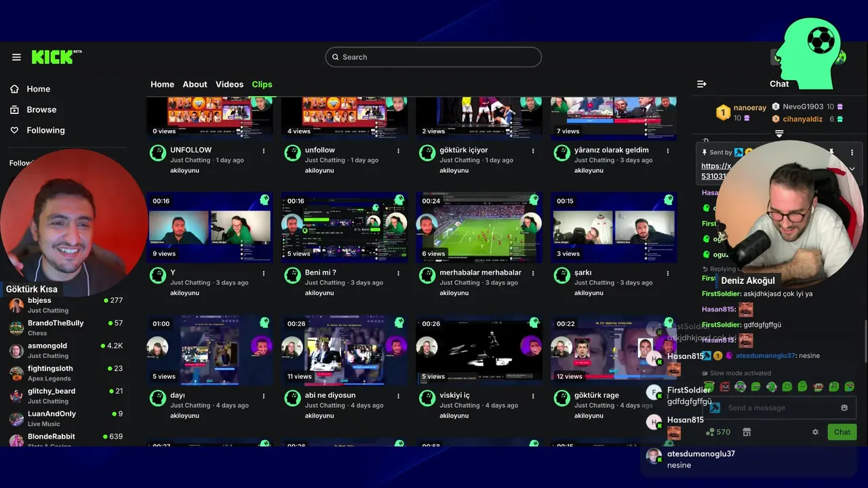Click akiloyunu under merhabalar merhabalar clip
The width and height of the screenshot is (868, 488).
point(454,293)
